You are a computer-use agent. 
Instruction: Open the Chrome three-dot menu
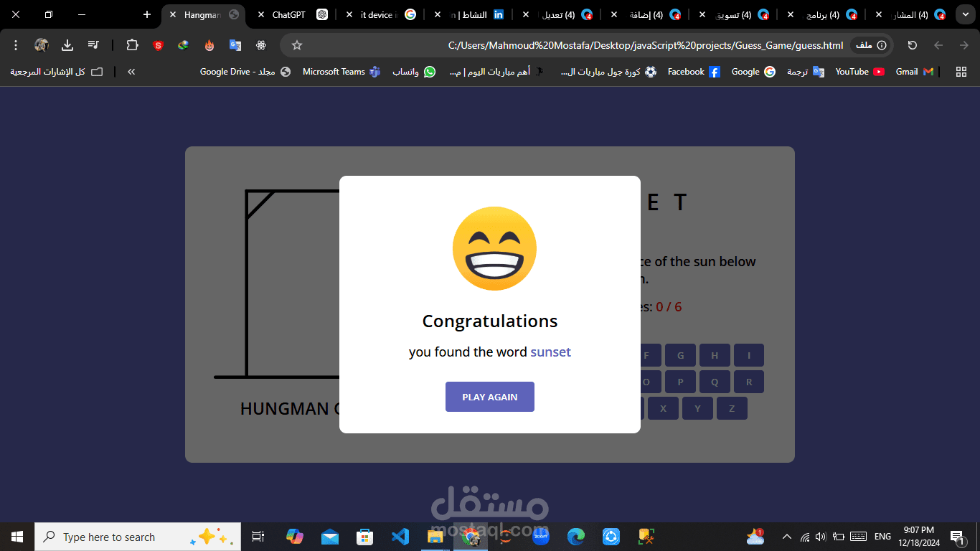pyautogui.click(x=16, y=45)
